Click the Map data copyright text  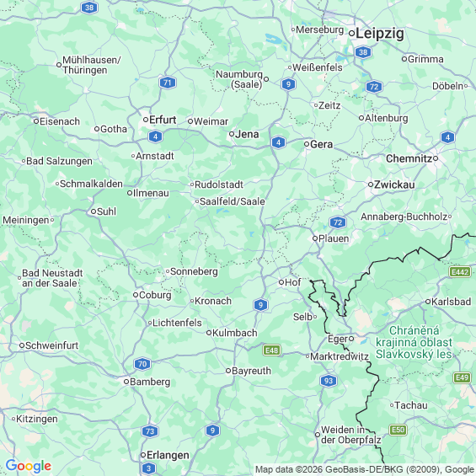pyautogui.click(x=365, y=469)
